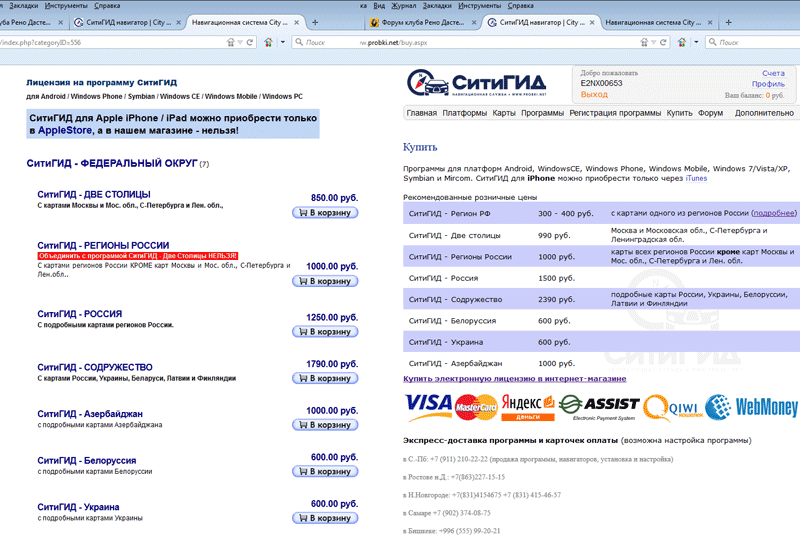Click the Яндекс Деньги payment logo
800x549 pixels.
coord(528,407)
